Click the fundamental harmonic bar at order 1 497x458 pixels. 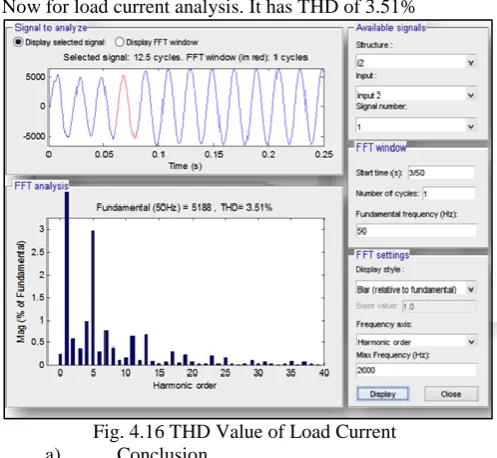[67, 278]
